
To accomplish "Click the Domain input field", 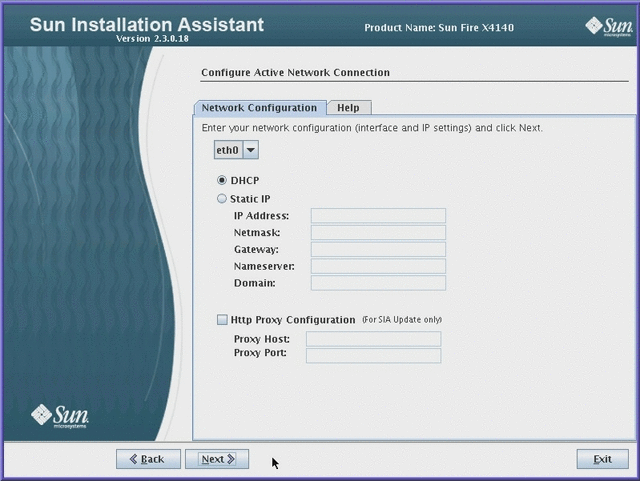I will pos(378,283).
